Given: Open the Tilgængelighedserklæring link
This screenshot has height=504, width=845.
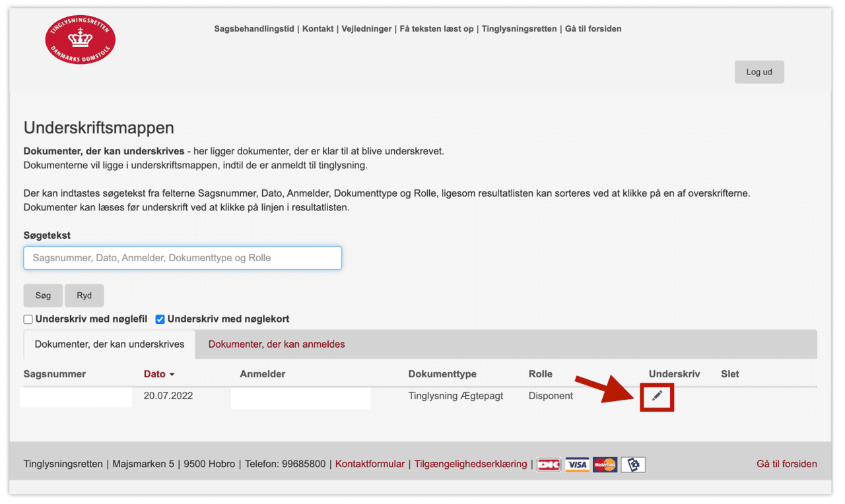Looking at the screenshot, I should 471,464.
